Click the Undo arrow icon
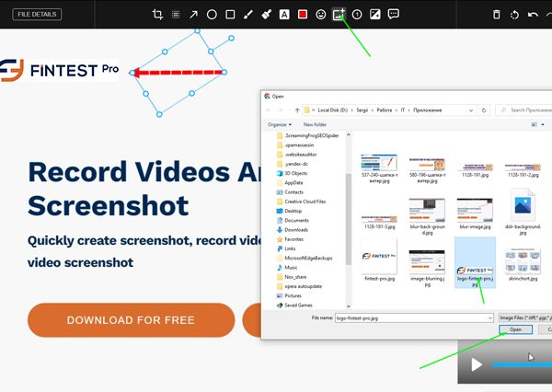The height and width of the screenshot is (392, 552). click(x=534, y=15)
